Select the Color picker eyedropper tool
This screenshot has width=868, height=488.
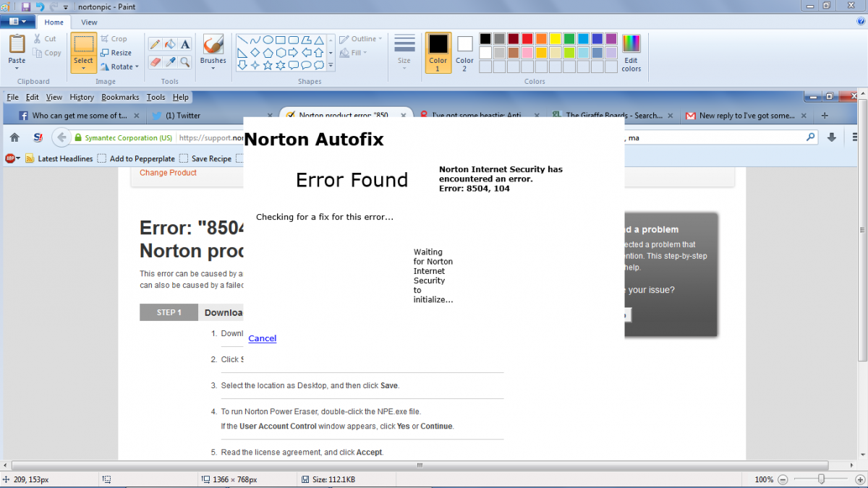(x=170, y=62)
